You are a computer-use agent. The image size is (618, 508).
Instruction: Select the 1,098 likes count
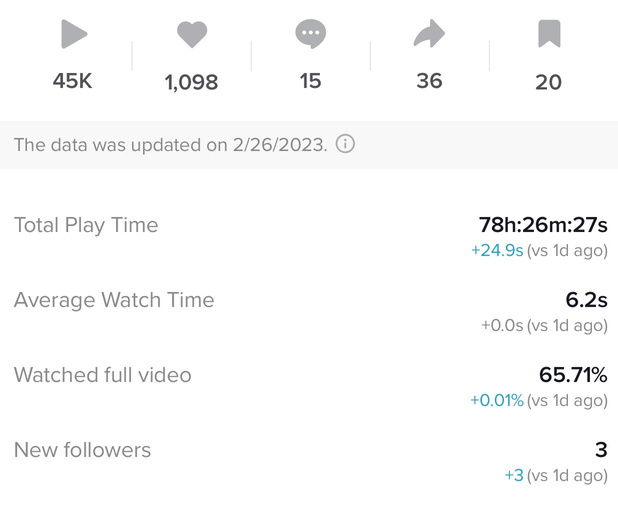(191, 83)
